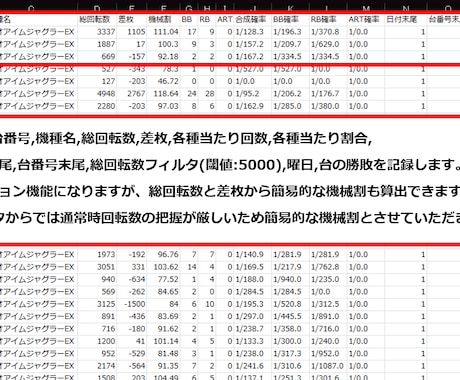Click the cell showing -157

(132, 57)
